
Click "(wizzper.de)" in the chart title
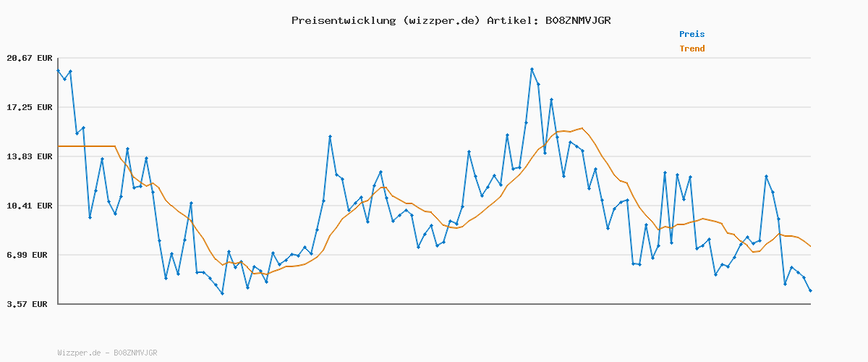[x=438, y=20]
